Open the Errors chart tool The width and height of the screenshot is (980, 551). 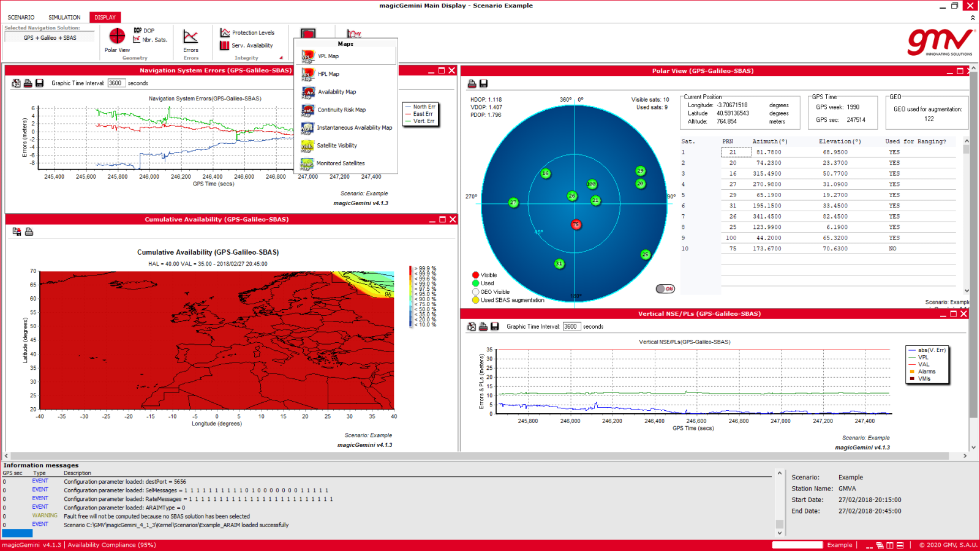click(x=190, y=41)
